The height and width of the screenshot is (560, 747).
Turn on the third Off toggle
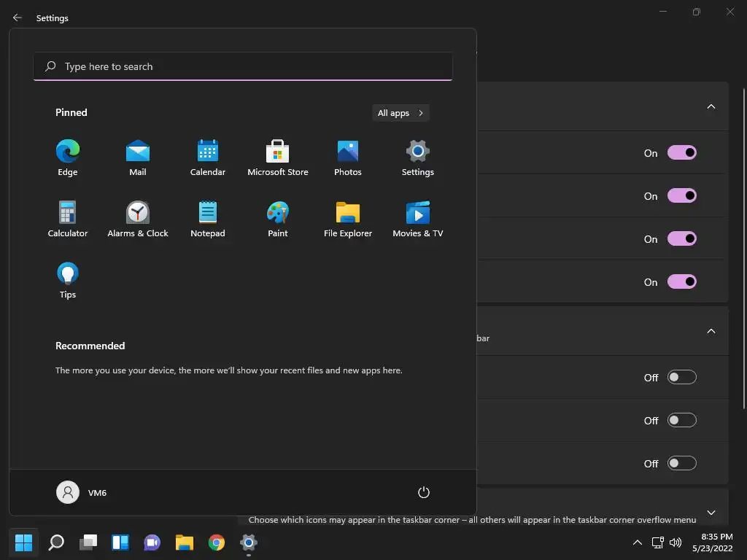(682, 463)
